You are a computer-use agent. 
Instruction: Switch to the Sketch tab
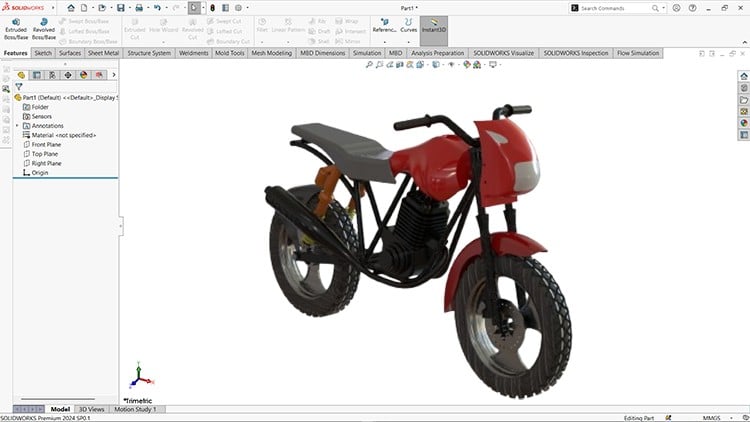pos(43,53)
